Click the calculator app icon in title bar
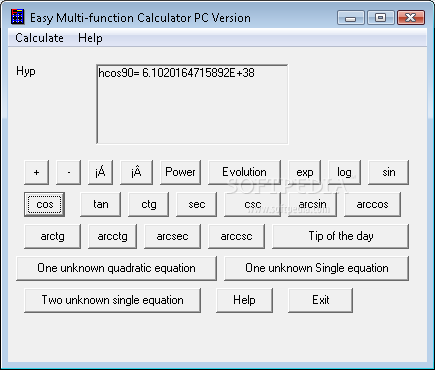435x370 pixels. coord(17,17)
